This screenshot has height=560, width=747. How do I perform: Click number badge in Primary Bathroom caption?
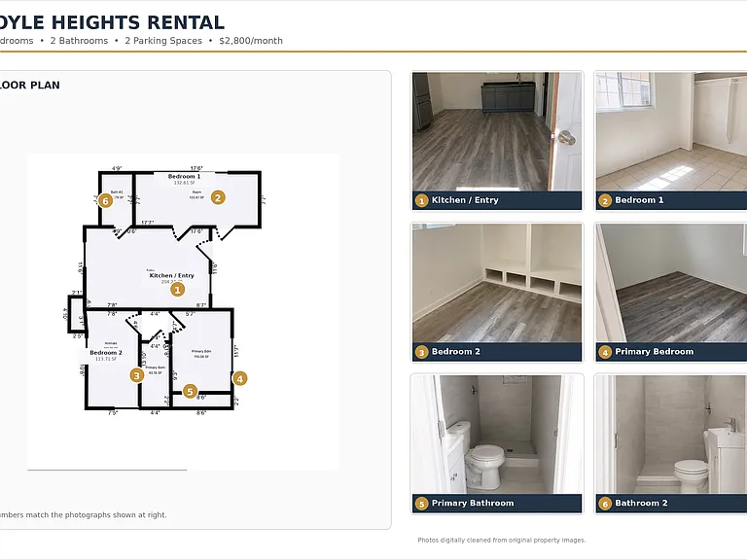coord(421,504)
